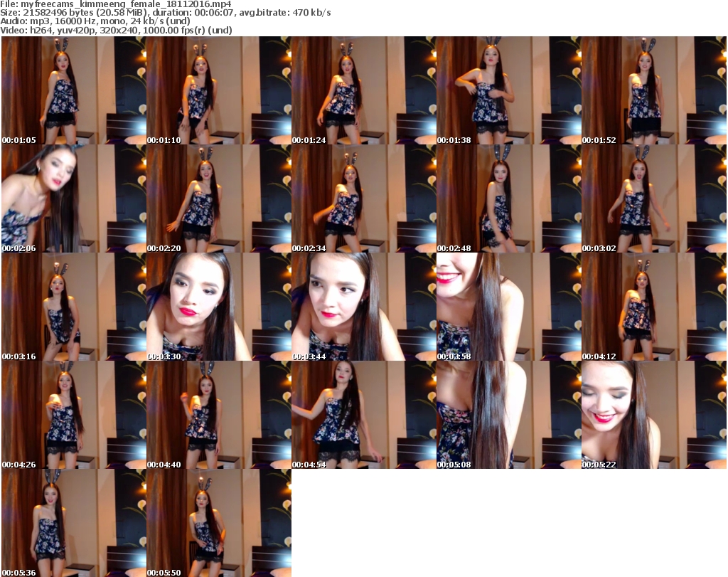Open the frame stamped 00:03:58
This screenshot has width=728, height=577.
[x=508, y=307]
